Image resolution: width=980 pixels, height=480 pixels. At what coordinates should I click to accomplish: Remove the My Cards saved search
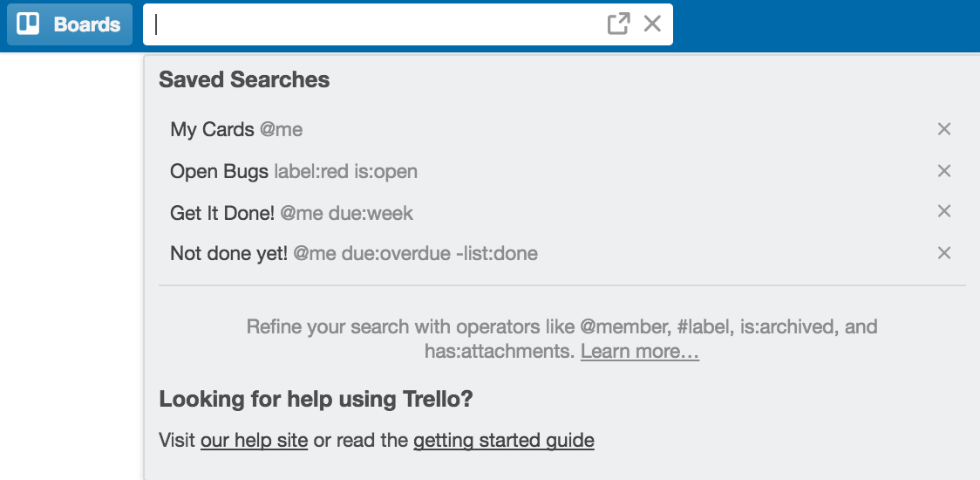click(x=943, y=129)
